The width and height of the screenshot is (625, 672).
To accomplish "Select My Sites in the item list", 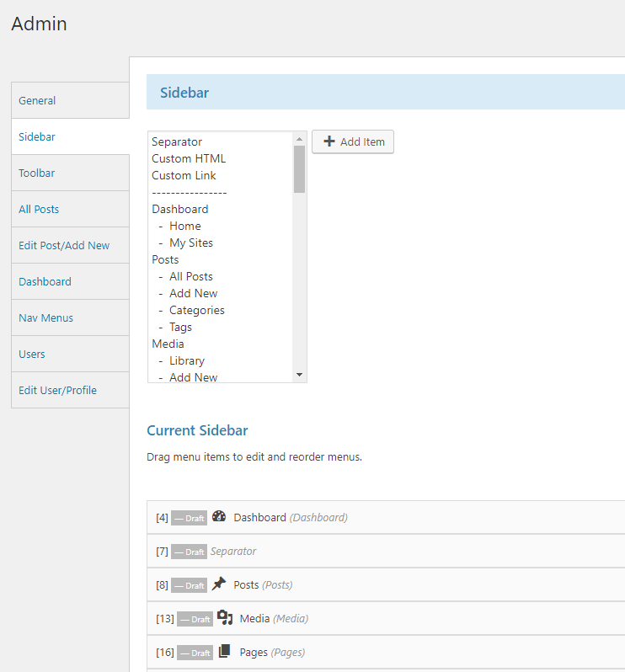I will point(221,243).
